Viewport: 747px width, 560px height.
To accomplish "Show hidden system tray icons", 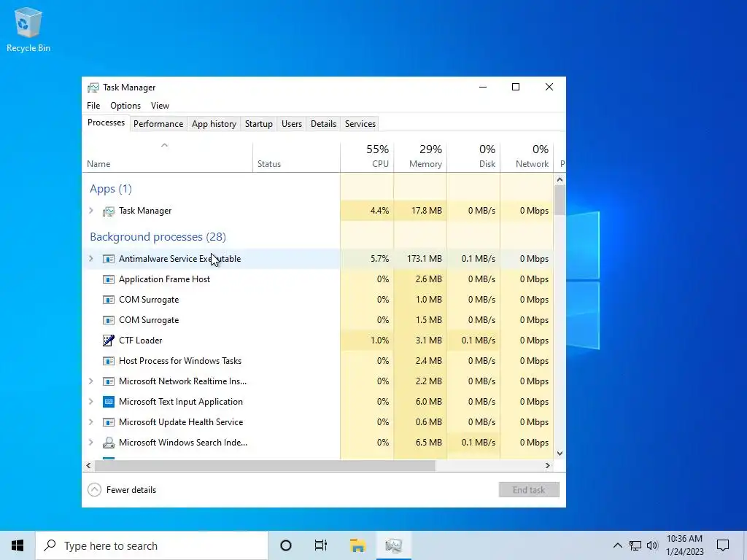I will (x=617, y=545).
